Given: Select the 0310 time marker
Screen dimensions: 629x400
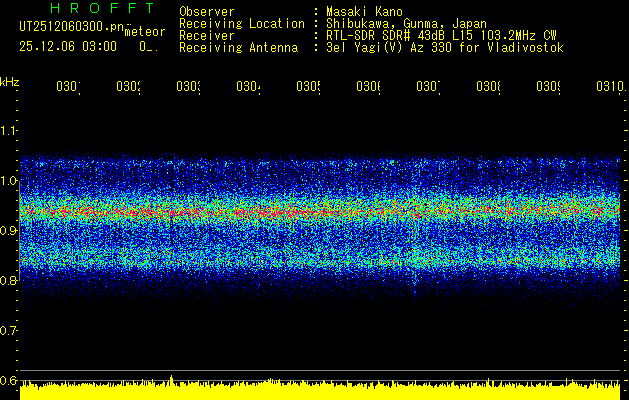Looking at the screenshot, I should pyautogui.click(x=607, y=87).
